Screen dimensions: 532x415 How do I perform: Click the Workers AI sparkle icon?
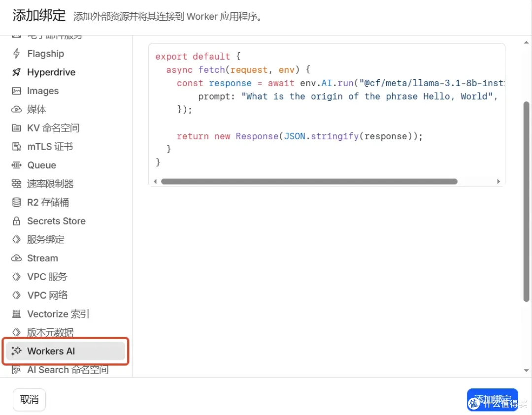coord(16,351)
